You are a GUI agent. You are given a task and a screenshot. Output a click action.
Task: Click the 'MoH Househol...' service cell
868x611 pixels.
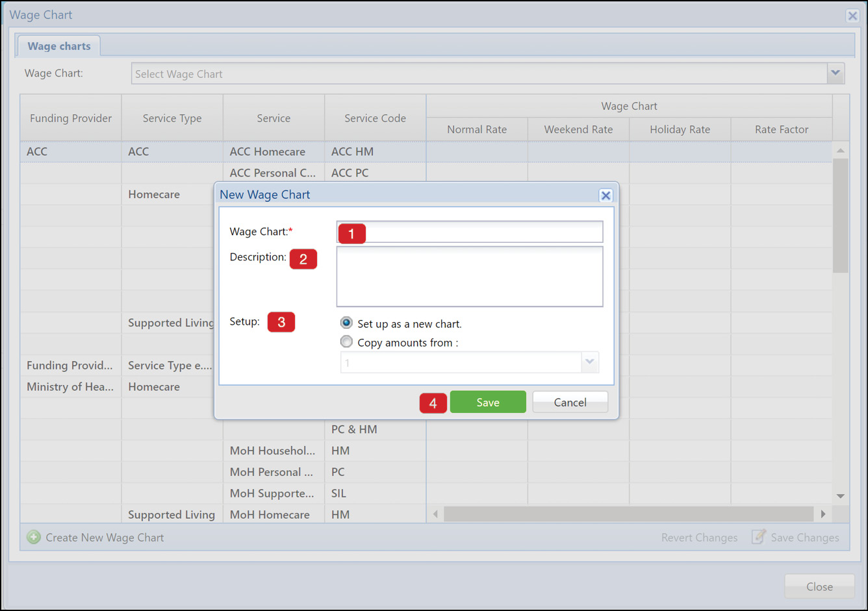click(274, 451)
